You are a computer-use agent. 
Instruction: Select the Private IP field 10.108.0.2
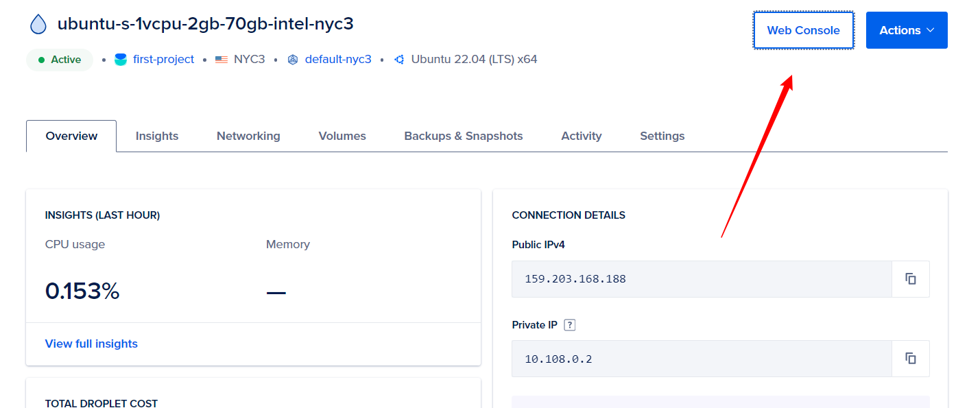[702, 359]
